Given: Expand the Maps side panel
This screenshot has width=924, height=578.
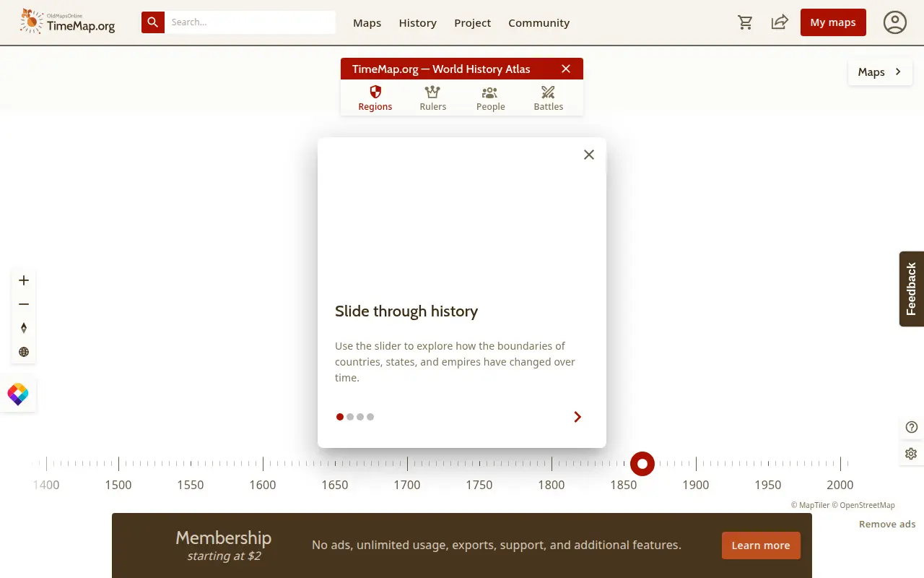Looking at the screenshot, I should [880, 72].
